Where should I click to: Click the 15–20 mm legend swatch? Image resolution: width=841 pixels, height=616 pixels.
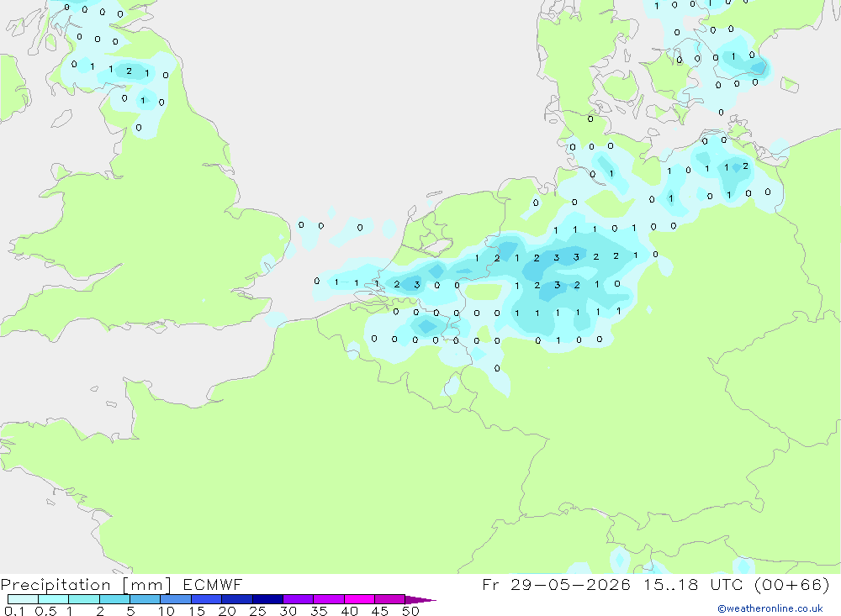[207, 599]
